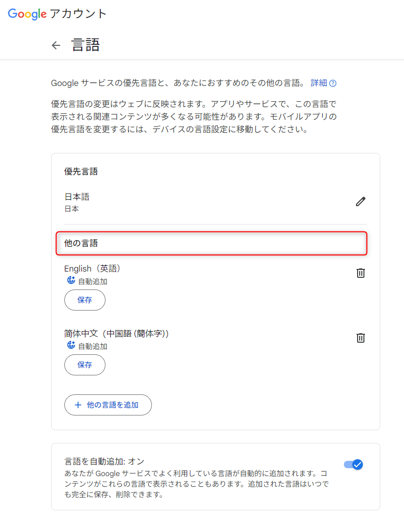Open 他の言語を追加 to add a language

tap(108, 405)
